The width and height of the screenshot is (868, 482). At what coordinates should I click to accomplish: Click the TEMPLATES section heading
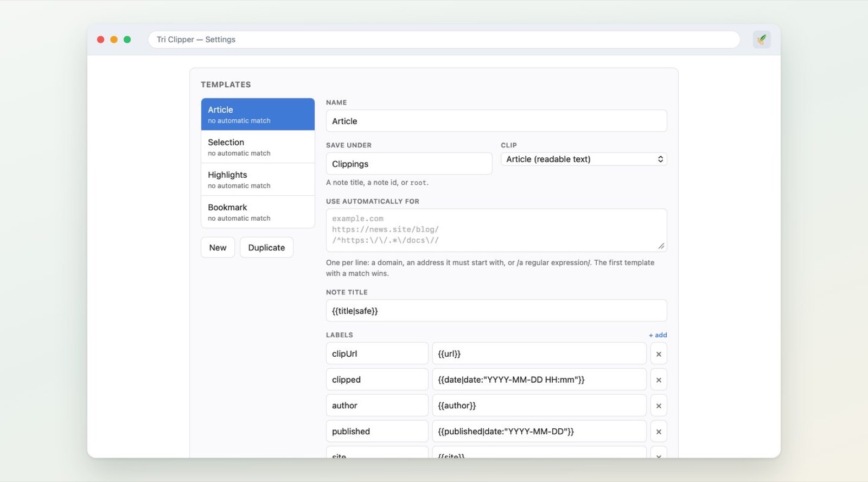226,85
